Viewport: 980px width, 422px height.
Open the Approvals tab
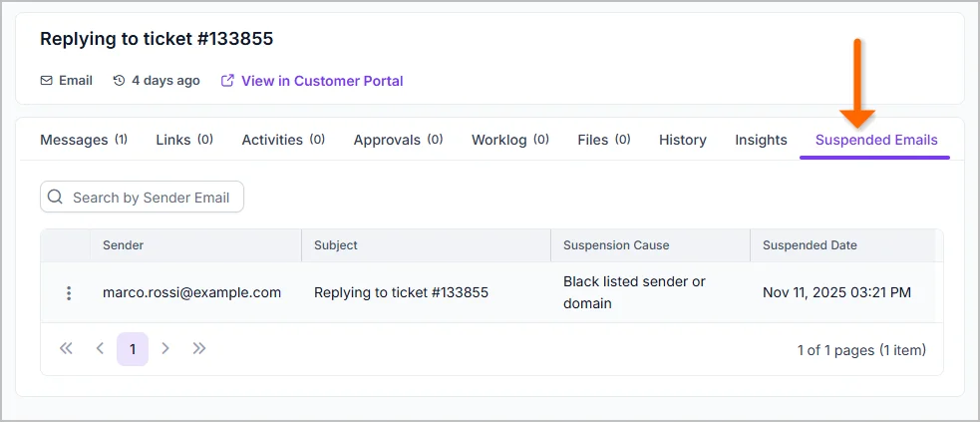[x=398, y=140]
